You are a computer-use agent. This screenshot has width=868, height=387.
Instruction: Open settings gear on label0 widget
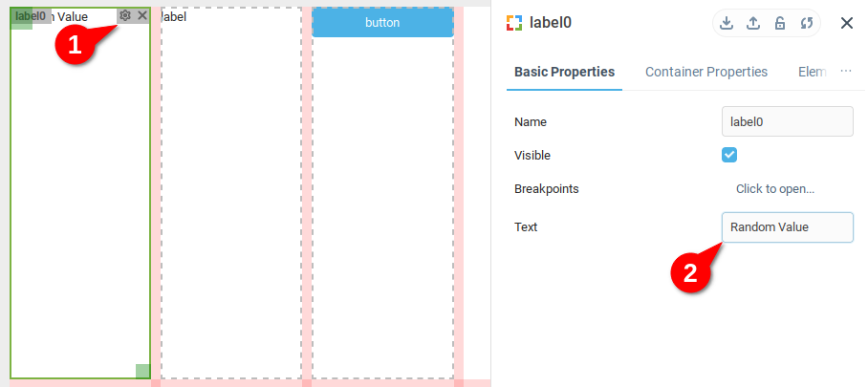pos(125,16)
